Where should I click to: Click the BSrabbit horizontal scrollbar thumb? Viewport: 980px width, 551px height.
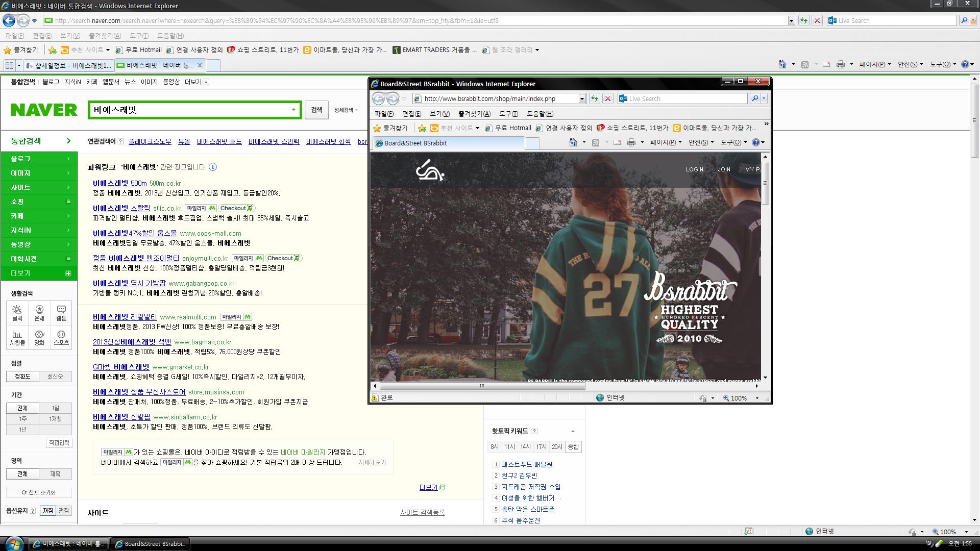point(482,386)
